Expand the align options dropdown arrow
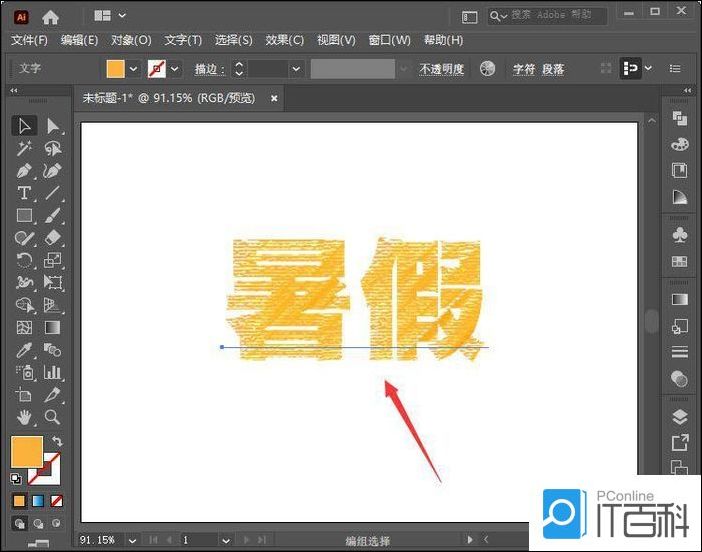This screenshot has width=702, height=552. tap(648, 68)
